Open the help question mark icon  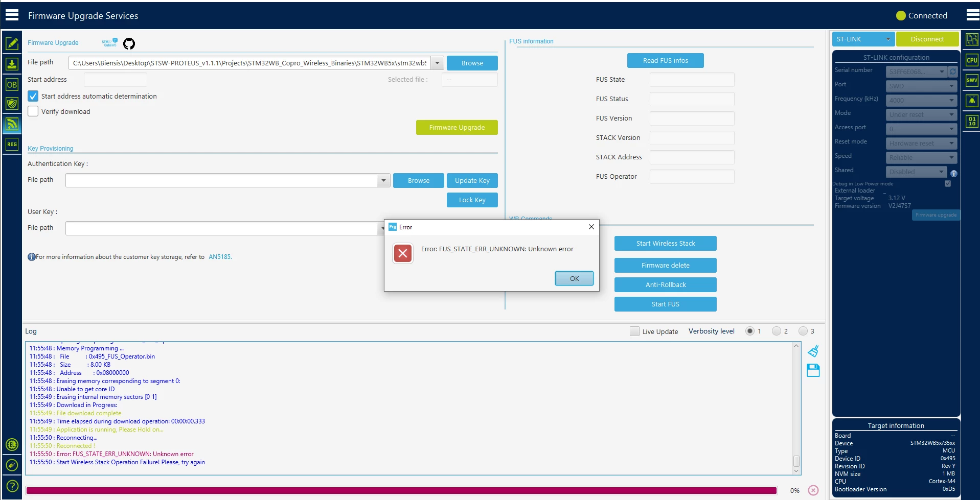[12, 486]
